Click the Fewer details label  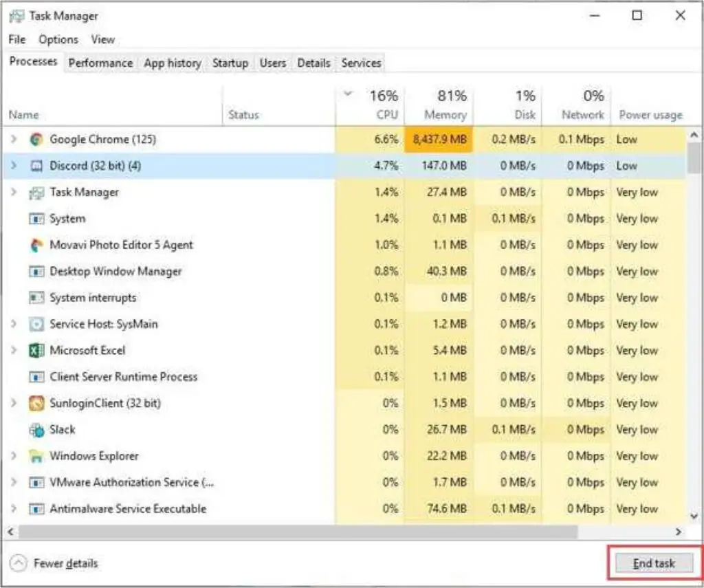point(65,563)
